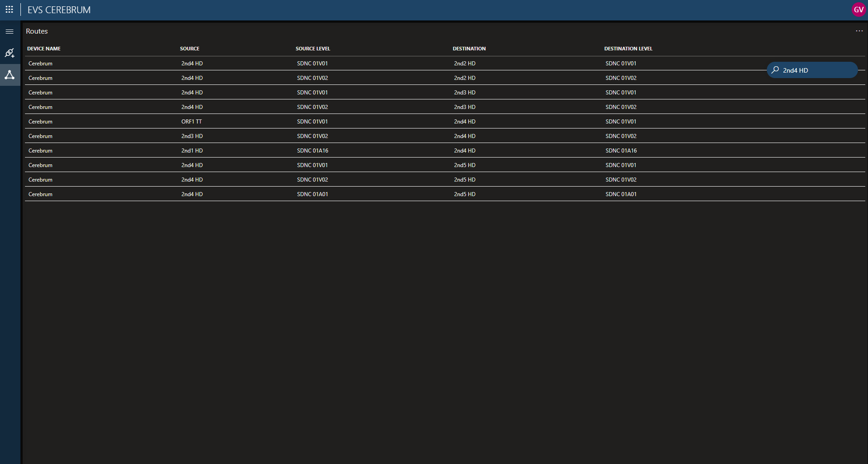Select destination 2nd5 HD with level SDNC 01V01
This screenshot has height=464, width=868.
[465, 165]
